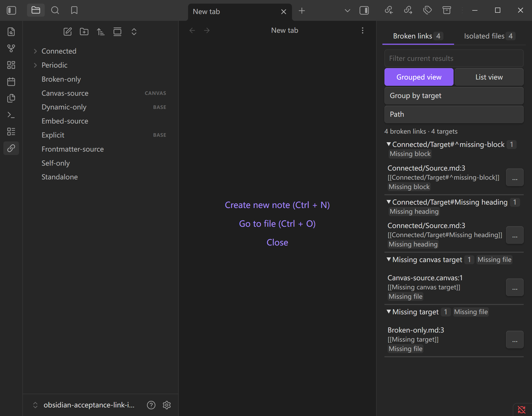
Task: Open actions for Broken-only.md broken link
Action: [515, 340]
